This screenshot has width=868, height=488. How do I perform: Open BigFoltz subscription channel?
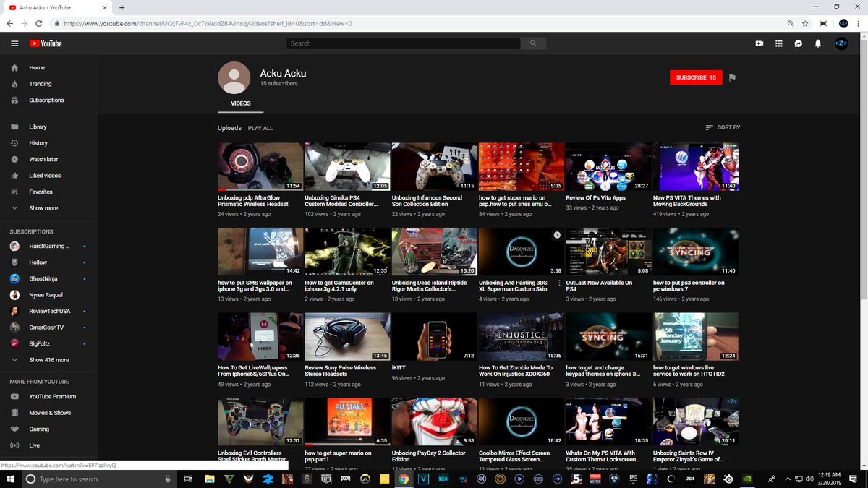(48, 343)
